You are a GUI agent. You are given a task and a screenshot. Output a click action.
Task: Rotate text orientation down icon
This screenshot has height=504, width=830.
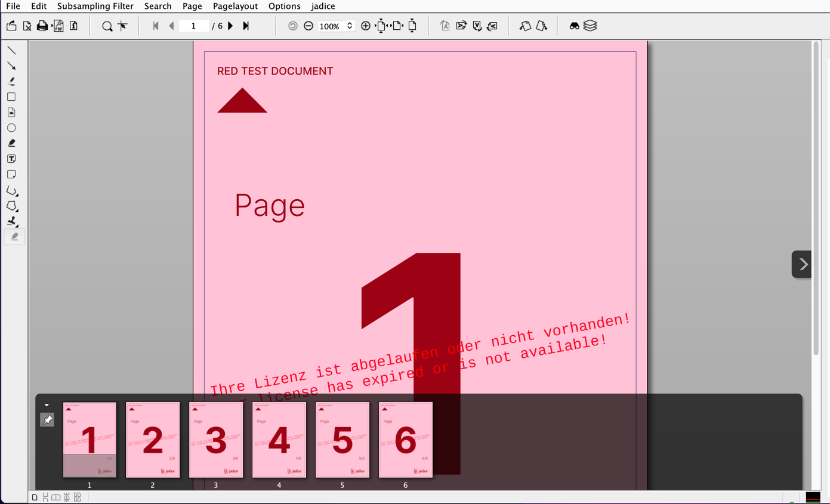coord(477,26)
